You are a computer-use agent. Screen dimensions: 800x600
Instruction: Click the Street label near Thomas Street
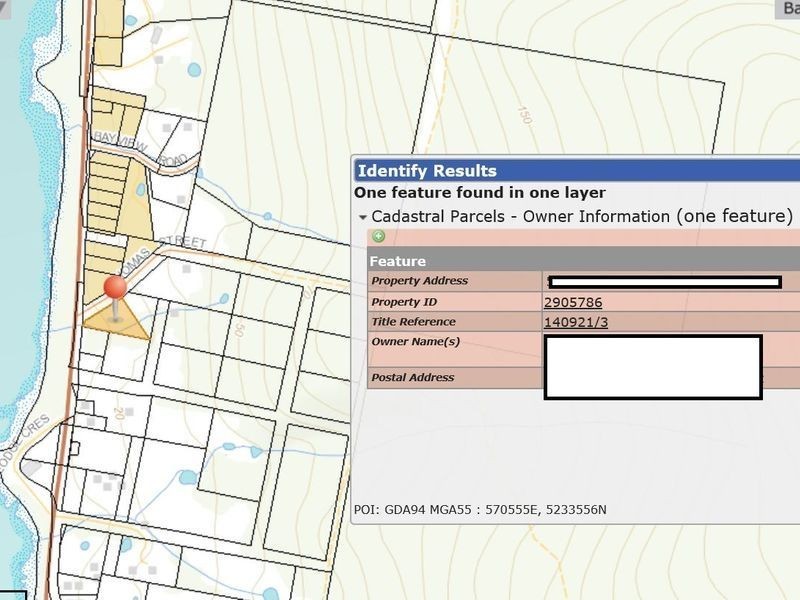[182, 242]
